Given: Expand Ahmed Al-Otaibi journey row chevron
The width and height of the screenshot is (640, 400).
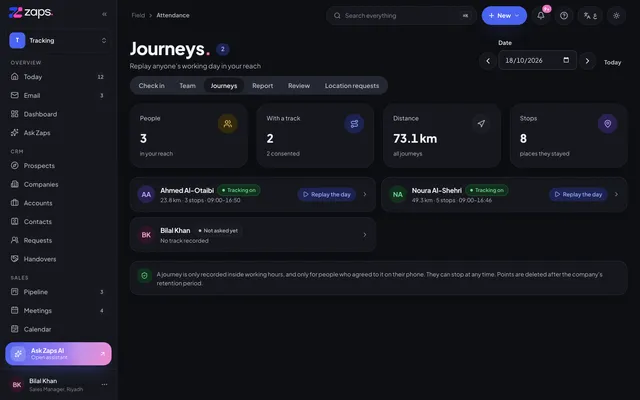Looking at the screenshot, I should click(365, 195).
